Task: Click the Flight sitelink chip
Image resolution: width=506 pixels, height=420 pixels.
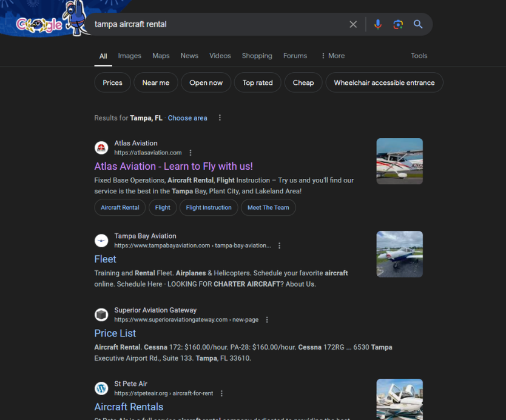Action: click(x=163, y=208)
